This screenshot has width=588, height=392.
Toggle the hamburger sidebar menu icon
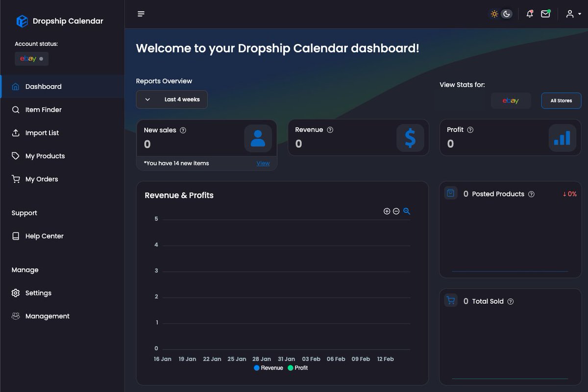(141, 14)
